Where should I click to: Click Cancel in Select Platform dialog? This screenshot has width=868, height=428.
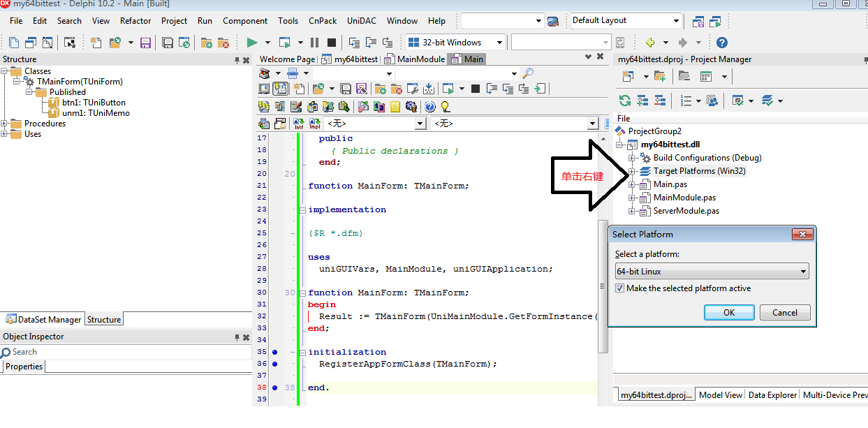click(785, 312)
